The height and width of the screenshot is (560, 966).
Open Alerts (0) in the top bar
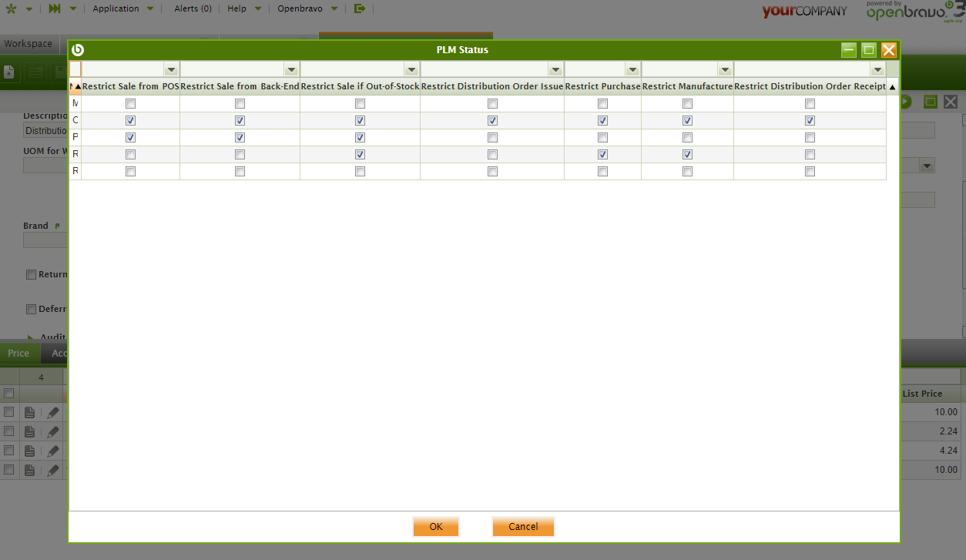tap(193, 9)
